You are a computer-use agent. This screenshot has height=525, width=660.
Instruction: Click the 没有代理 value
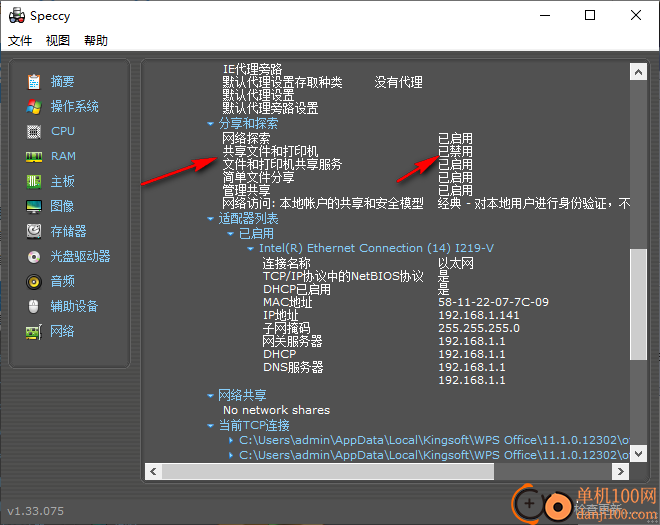[x=398, y=82]
